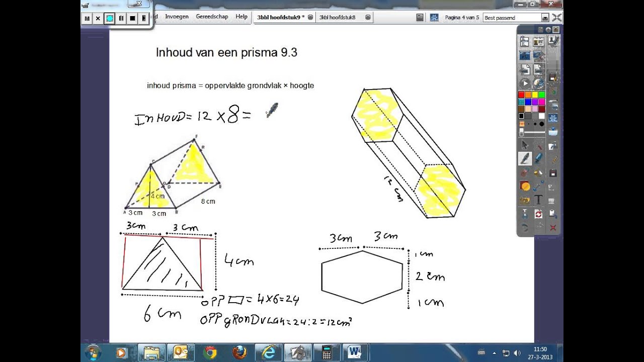The image size is (644, 362).
Task: Select the Fill bucket tool
Action: coord(538,173)
